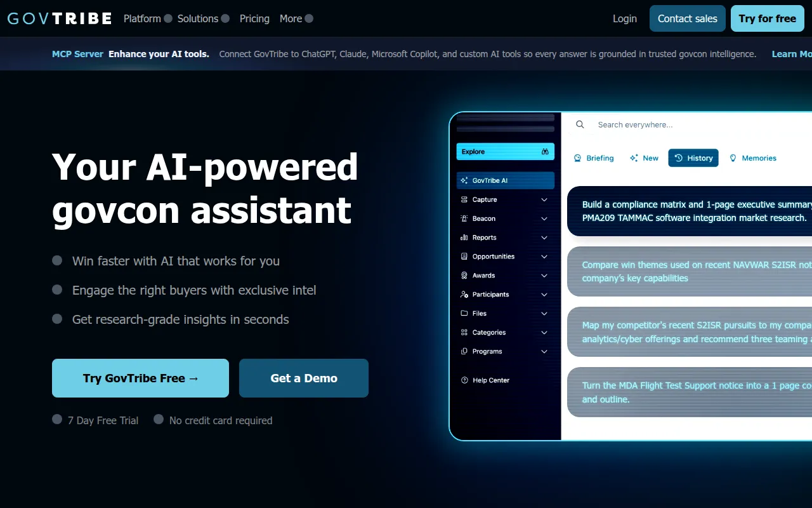
Task: Open the NAVWAR win themes entry
Action: click(690, 271)
